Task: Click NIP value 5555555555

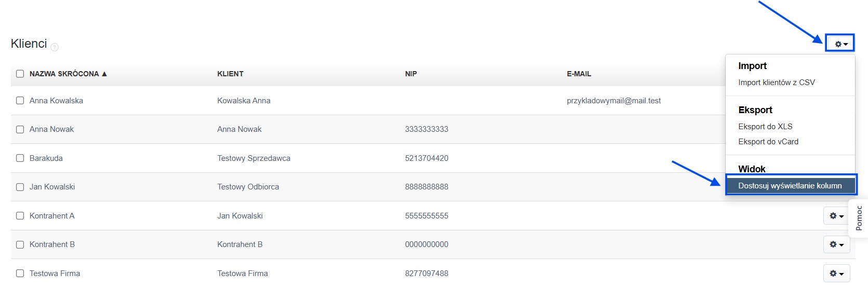Action: (426, 216)
